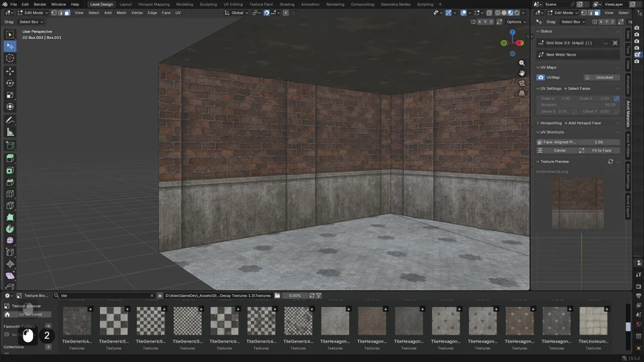
Task: Select the Measure ruler tool
Action: pyautogui.click(x=10, y=132)
